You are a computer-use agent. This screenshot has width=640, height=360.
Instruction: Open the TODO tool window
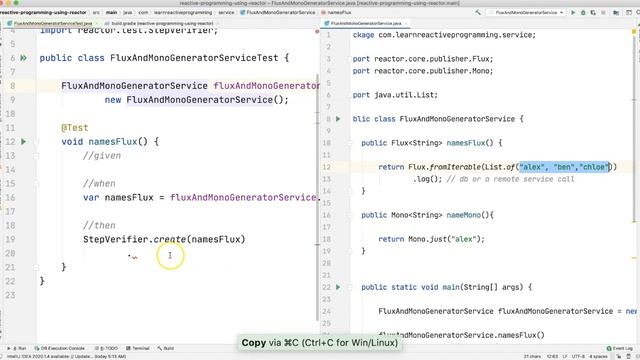pyautogui.click(x=106, y=348)
